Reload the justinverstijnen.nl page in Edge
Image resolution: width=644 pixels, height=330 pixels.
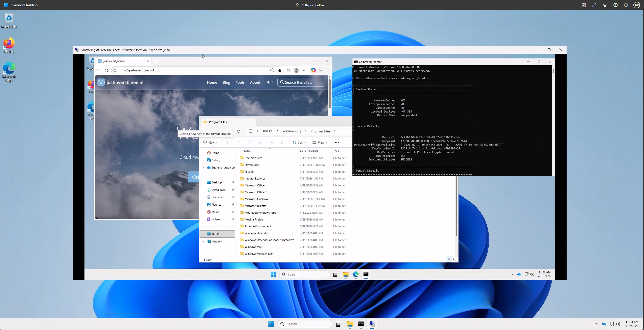point(107,70)
